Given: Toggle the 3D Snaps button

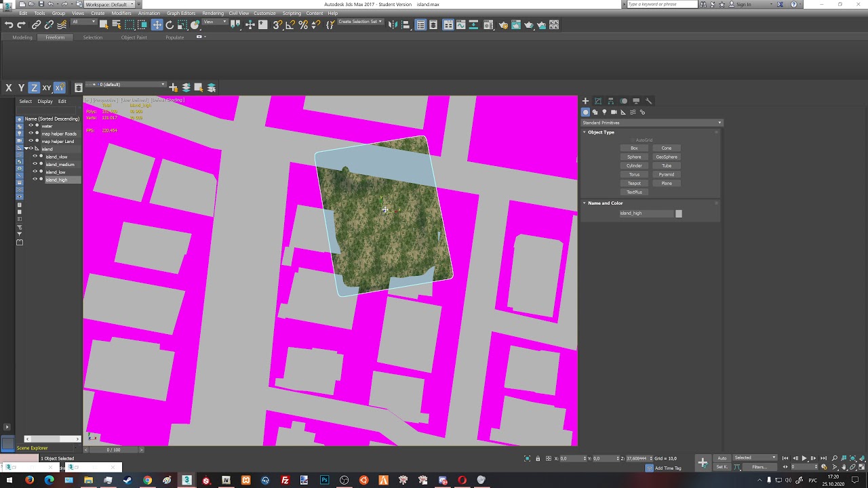Looking at the screenshot, I should click(277, 25).
